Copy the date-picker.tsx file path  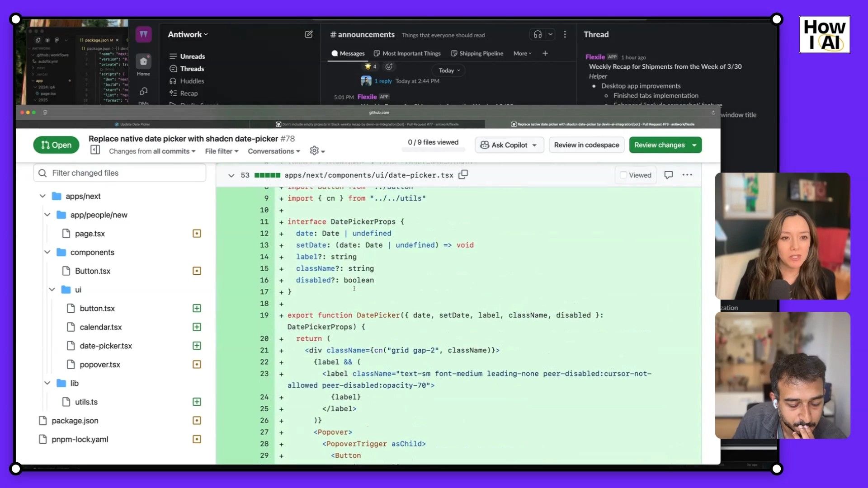point(463,174)
